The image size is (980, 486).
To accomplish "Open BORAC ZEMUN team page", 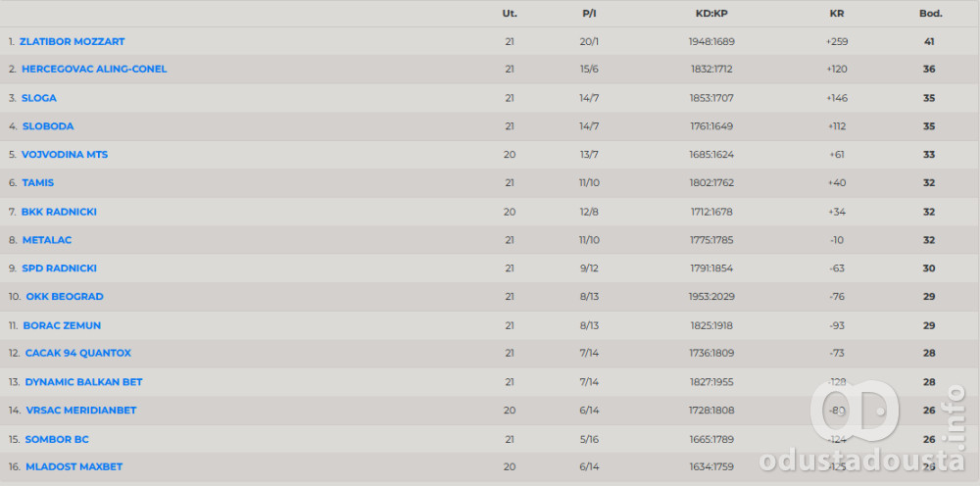I will [x=62, y=325].
